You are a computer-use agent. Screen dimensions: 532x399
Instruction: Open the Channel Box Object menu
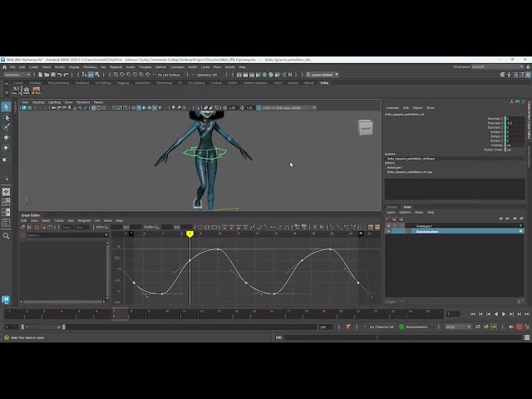click(417, 108)
